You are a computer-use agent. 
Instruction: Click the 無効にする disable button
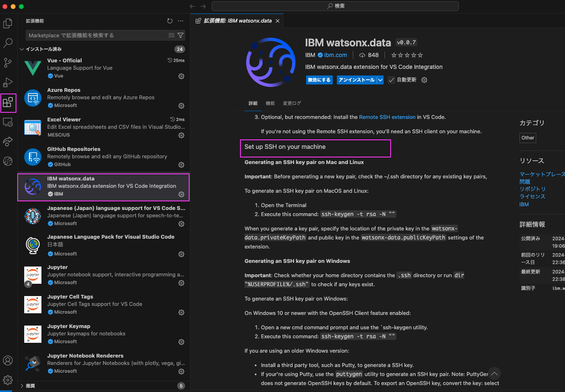point(319,80)
